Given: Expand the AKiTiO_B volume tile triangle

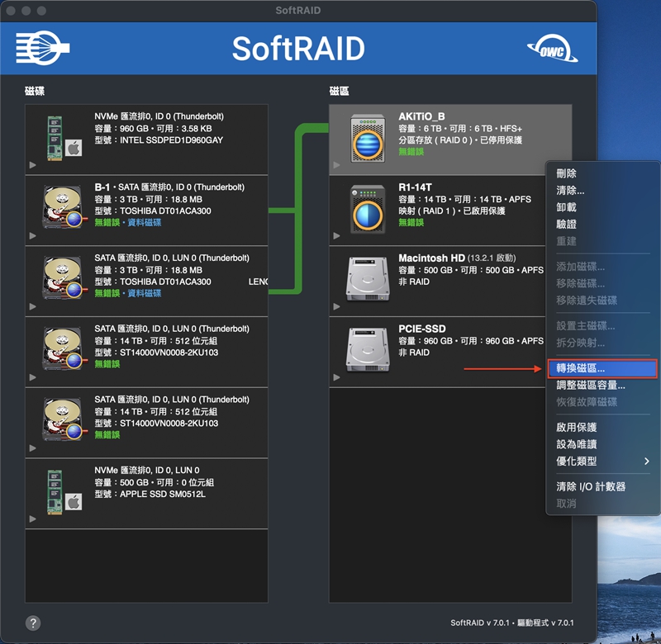Looking at the screenshot, I should (x=336, y=165).
